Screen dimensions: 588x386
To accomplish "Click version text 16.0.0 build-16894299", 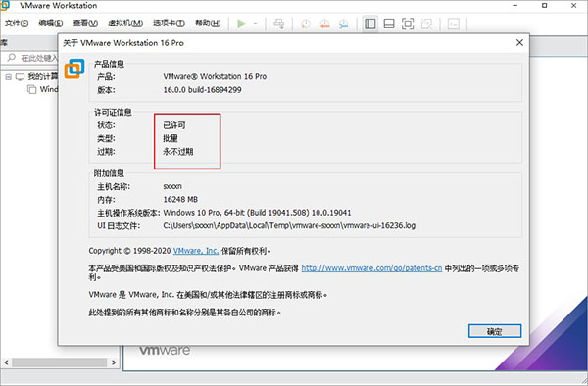I will pos(202,90).
